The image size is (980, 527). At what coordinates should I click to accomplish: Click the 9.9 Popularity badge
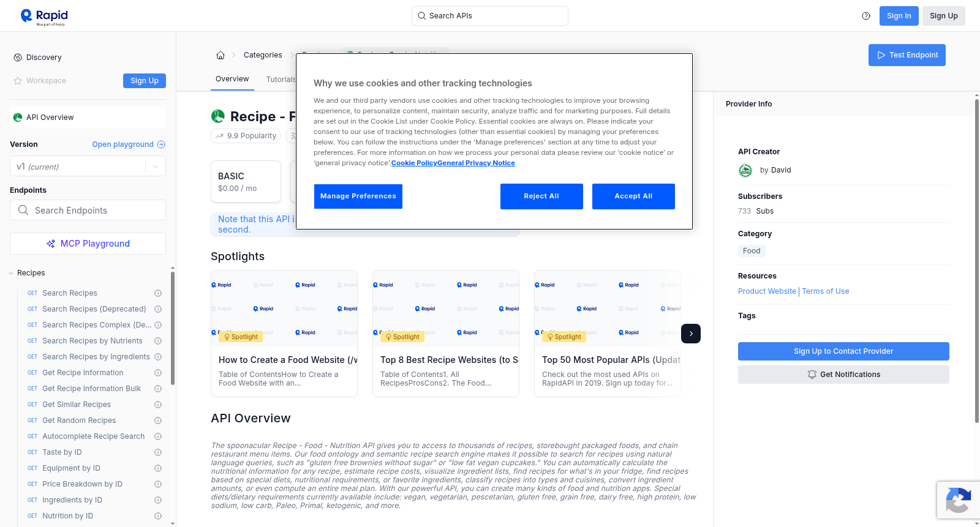246,136
